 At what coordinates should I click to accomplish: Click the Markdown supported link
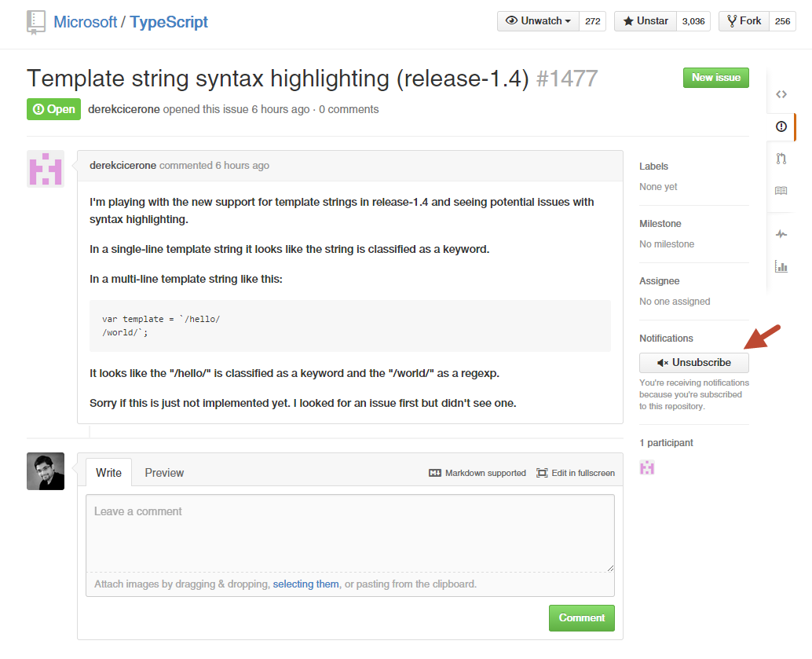point(477,473)
